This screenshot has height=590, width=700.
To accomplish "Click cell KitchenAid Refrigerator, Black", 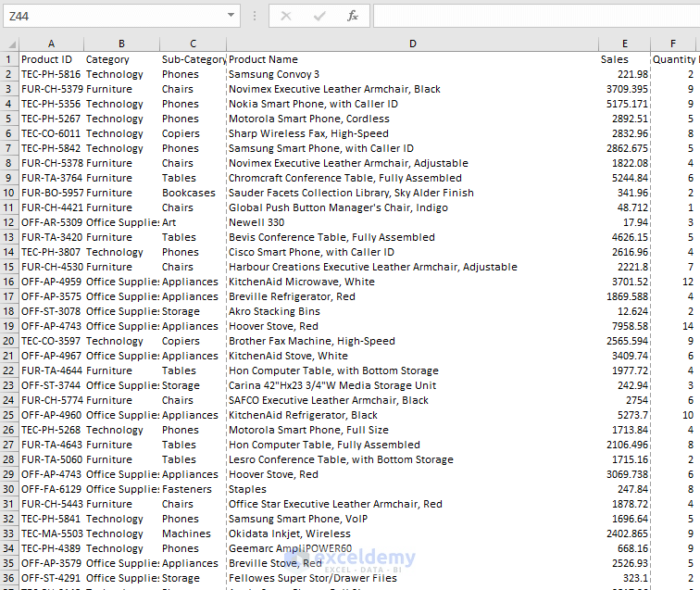I will 413,415.
